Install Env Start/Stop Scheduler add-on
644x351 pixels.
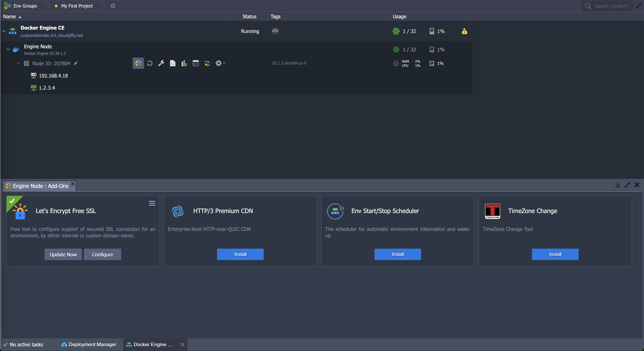pyautogui.click(x=398, y=254)
